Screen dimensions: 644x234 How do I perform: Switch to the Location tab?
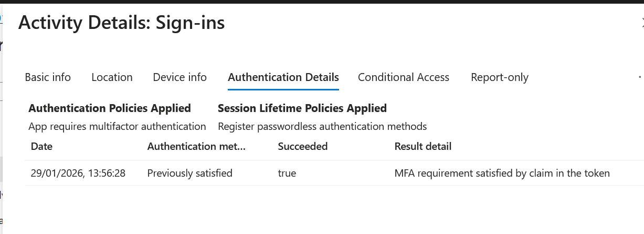pos(112,77)
